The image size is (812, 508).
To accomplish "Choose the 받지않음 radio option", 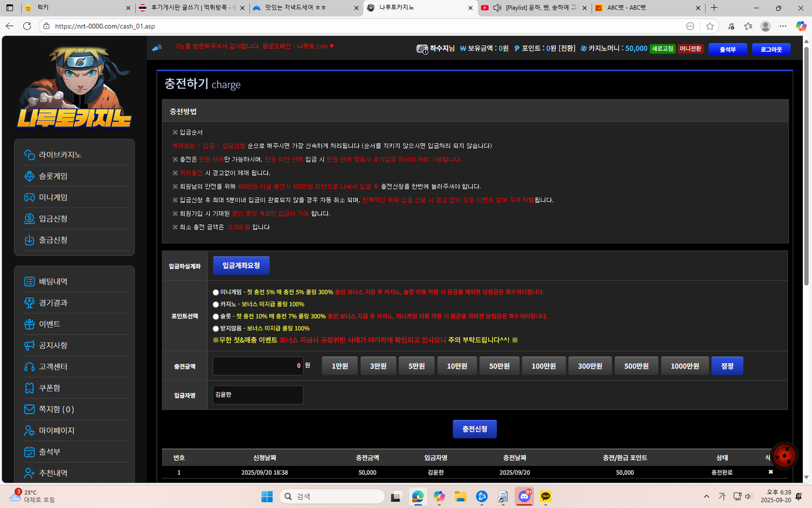I will 216,329.
